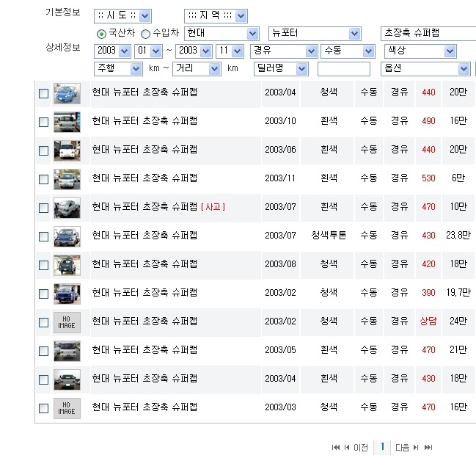Click the 19.7만 mileage cell
The height and width of the screenshot is (458, 476).
(458, 292)
